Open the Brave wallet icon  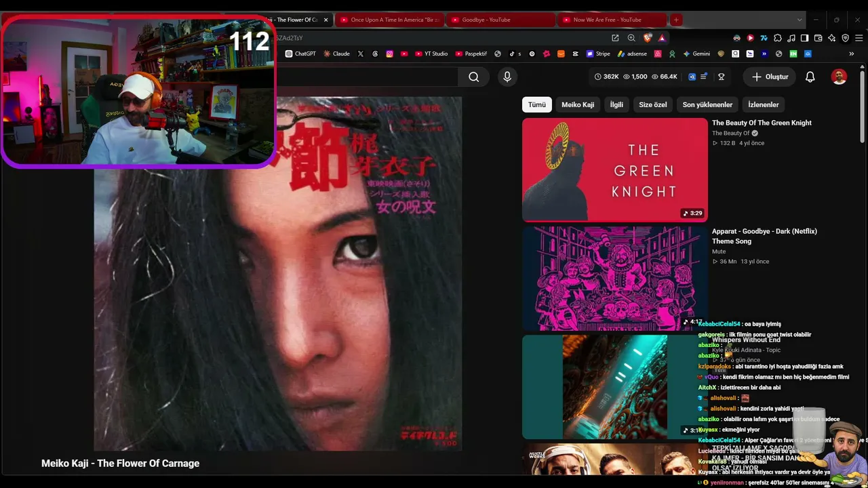818,38
